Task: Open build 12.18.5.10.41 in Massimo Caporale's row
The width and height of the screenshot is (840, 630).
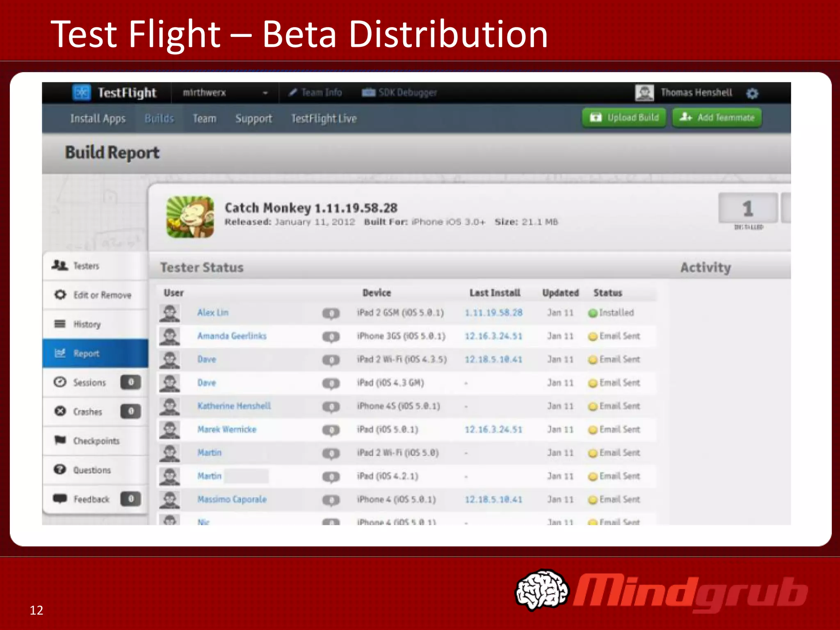Action: tap(493, 500)
